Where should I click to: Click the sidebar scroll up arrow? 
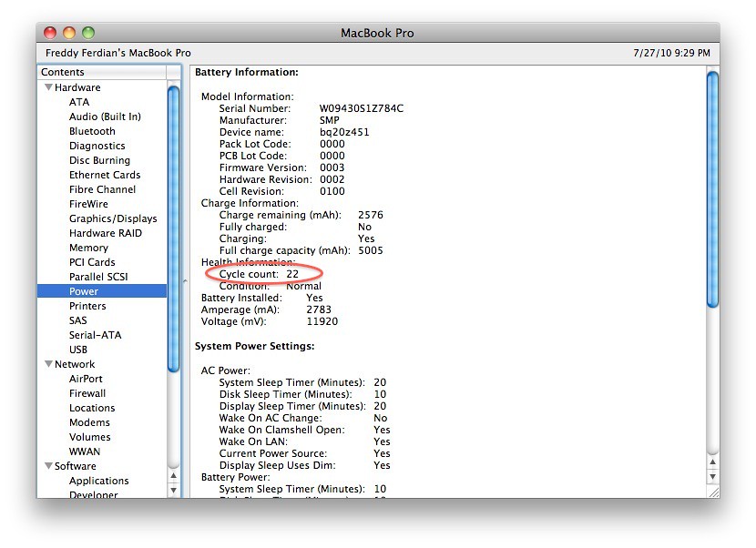click(x=174, y=476)
